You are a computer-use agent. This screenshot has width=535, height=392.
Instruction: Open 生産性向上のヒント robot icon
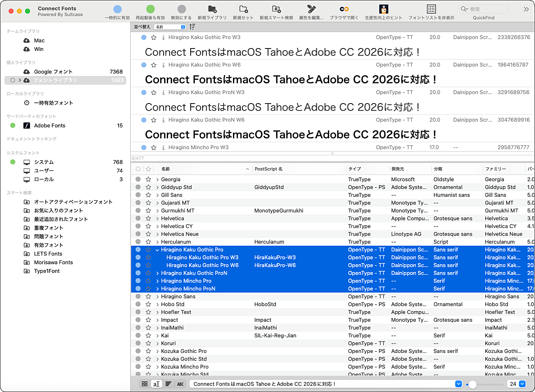click(x=383, y=9)
